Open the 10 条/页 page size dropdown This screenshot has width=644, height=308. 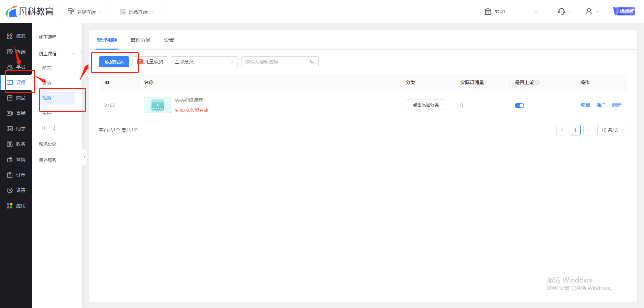pyautogui.click(x=612, y=130)
